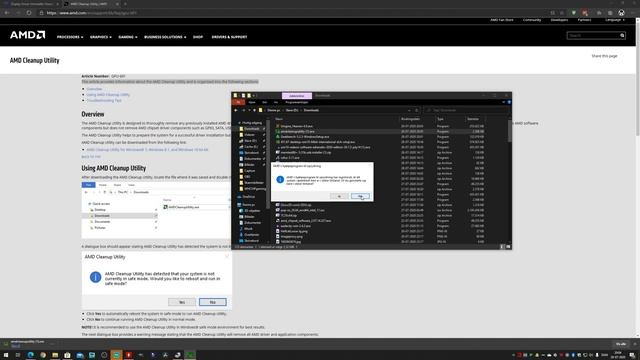The width and height of the screenshot is (640, 360).
Task: Open the AMD Fan Store link
Action: tap(502, 20)
